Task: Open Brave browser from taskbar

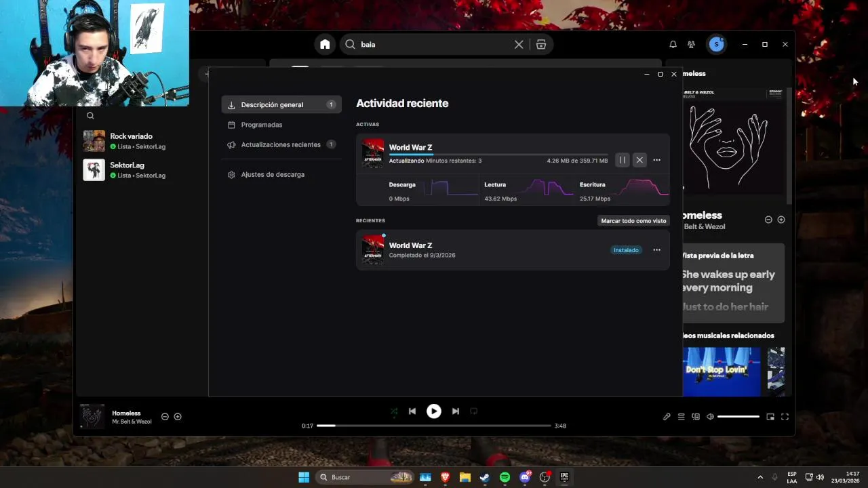Action: pyautogui.click(x=445, y=477)
